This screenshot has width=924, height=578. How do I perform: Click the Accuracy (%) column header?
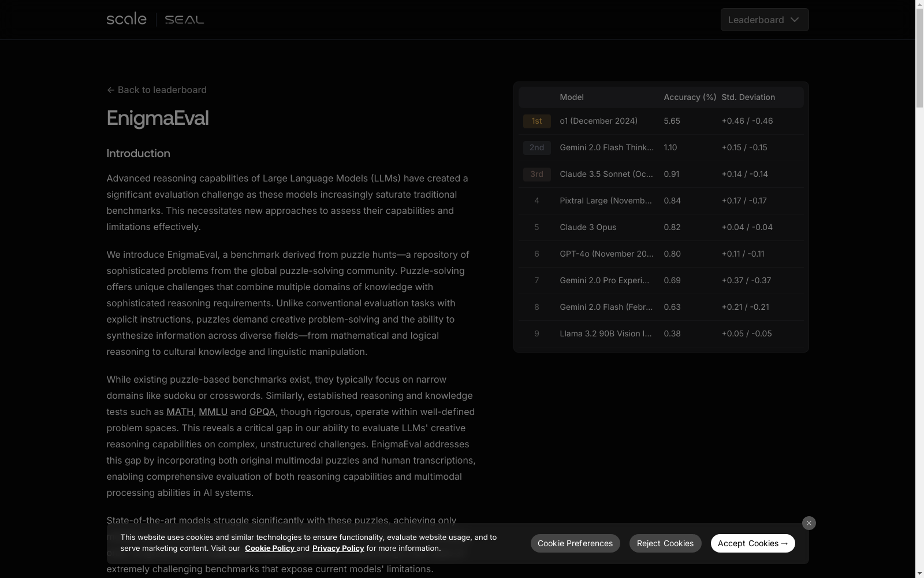coord(690,97)
